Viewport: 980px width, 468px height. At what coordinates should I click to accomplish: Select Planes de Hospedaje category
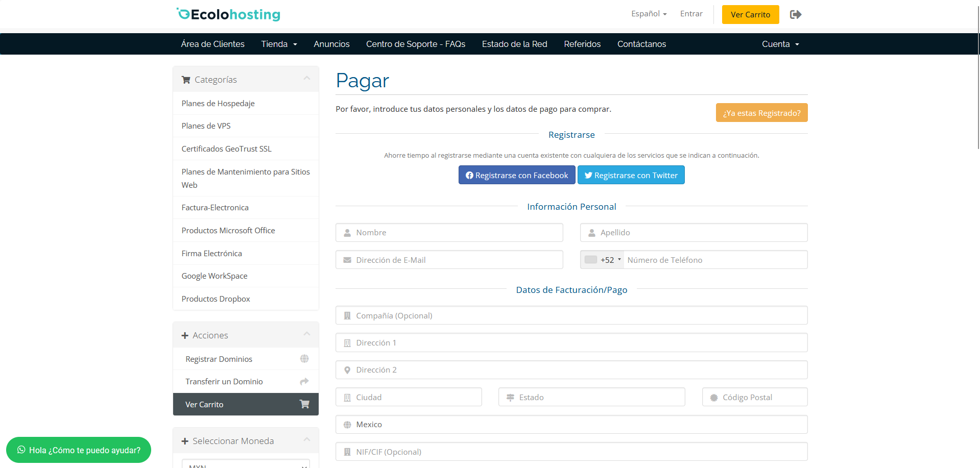point(218,103)
